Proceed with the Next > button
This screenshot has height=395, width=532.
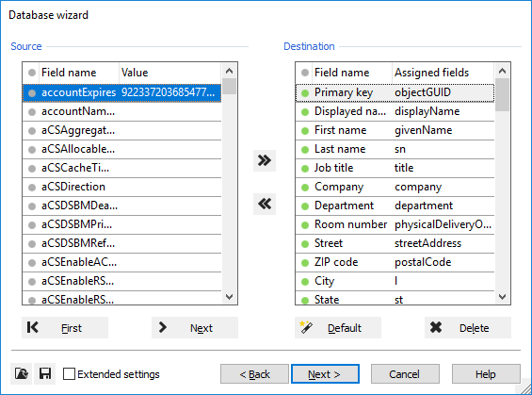click(x=325, y=374)
